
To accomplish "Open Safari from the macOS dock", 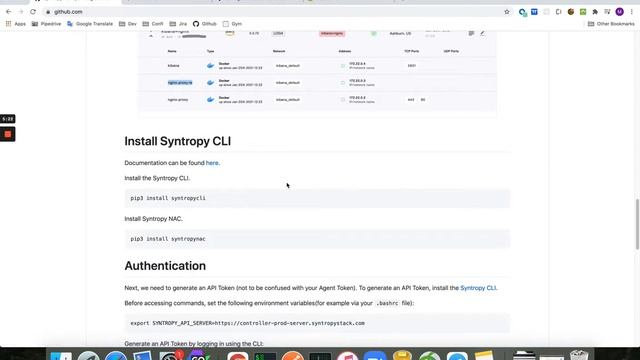I will (116, 356).
